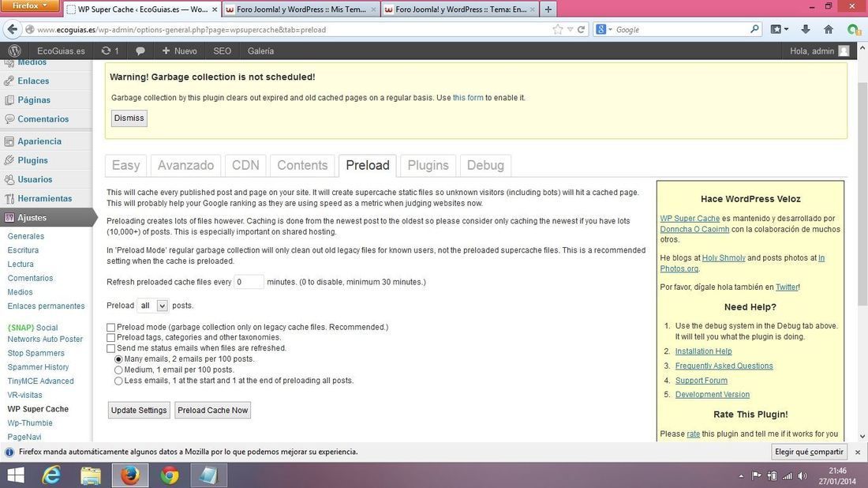Click the search magnifier in Google box

(754, 28)
